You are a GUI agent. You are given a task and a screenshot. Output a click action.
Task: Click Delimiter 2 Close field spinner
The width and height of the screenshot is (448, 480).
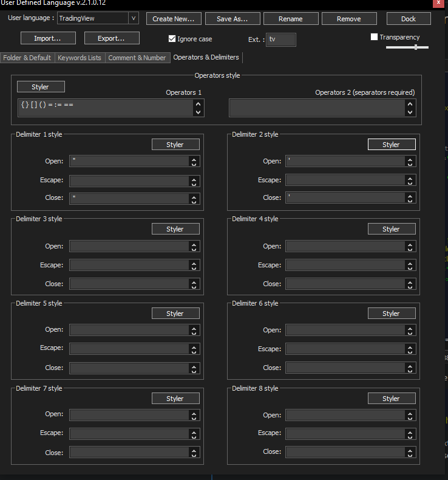pyautogui.click(x=410, y=198)
